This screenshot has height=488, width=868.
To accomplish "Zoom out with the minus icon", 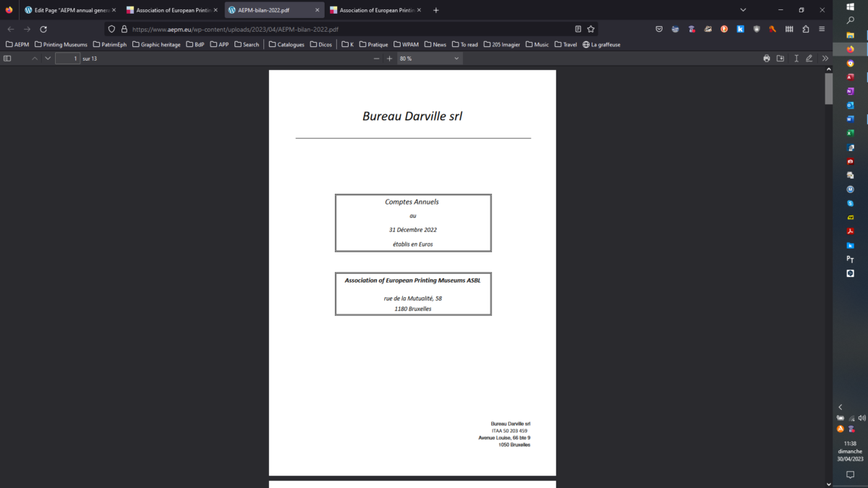I will tap(376, 59).
